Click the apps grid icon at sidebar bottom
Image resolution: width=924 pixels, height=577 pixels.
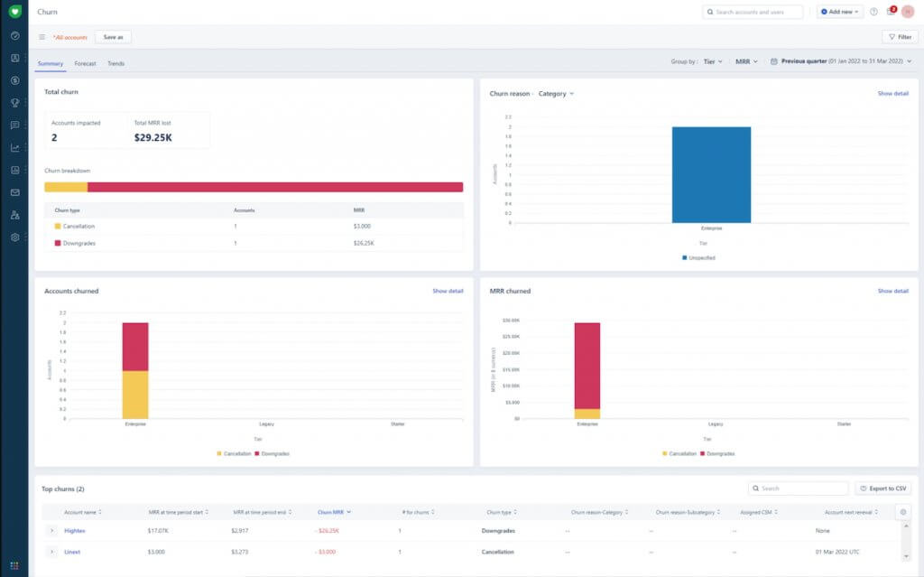click(13, 564)
